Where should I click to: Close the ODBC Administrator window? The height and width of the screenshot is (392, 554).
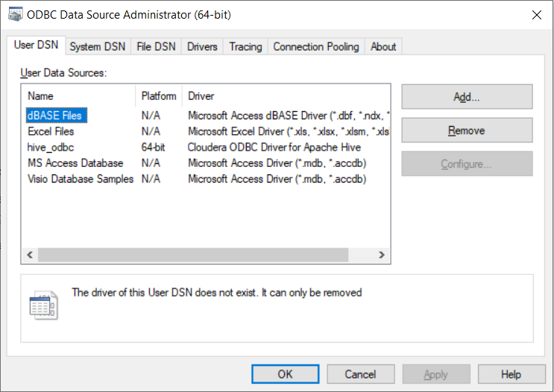pyautogui.click(x=537, y=15)
